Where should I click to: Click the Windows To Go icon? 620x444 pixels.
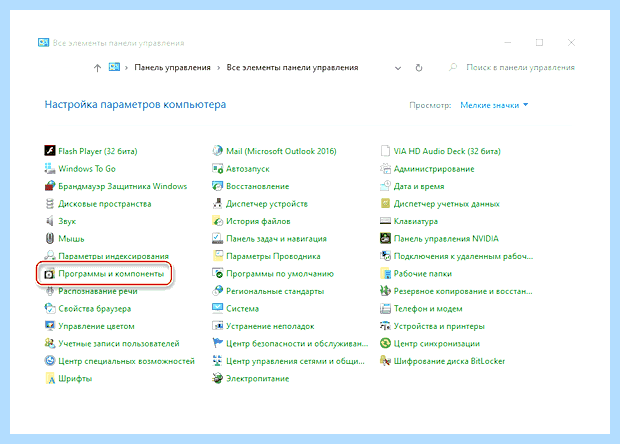[49, 168]
